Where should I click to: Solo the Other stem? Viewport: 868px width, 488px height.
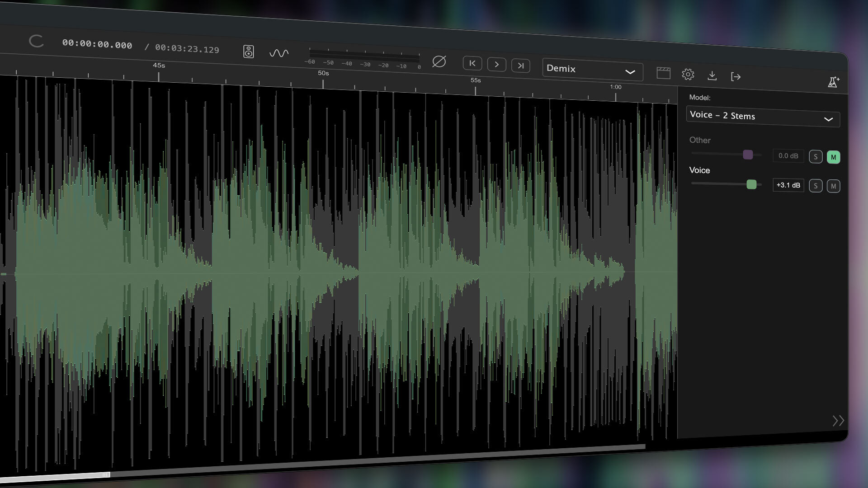[816, 156]
